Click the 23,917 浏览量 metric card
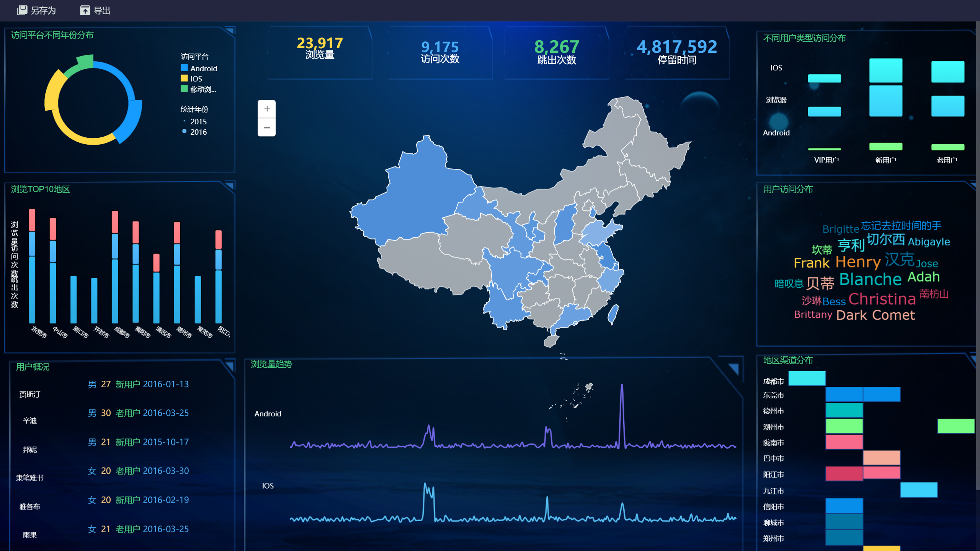 320,52
